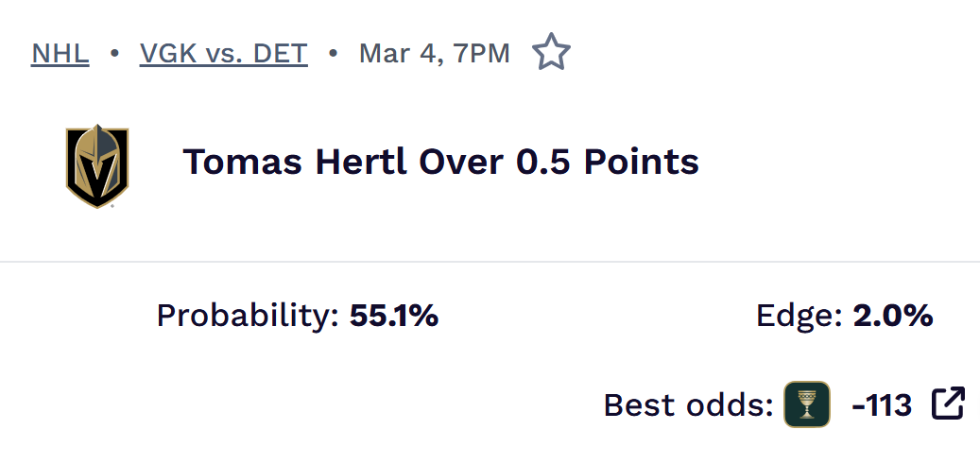Viewport: 980px width, 464px height.
Task: Click the -113 best odds value
Action: click(x=882, y=405)
